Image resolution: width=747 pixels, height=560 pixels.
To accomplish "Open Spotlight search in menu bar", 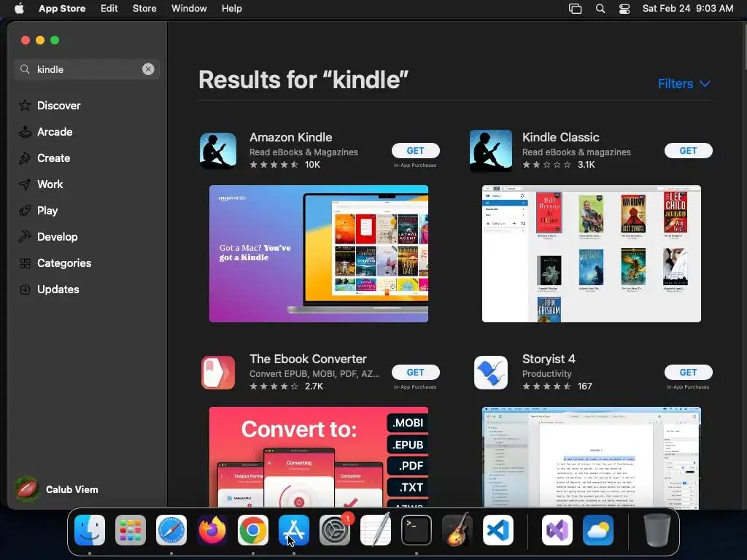I will point(600,9).
